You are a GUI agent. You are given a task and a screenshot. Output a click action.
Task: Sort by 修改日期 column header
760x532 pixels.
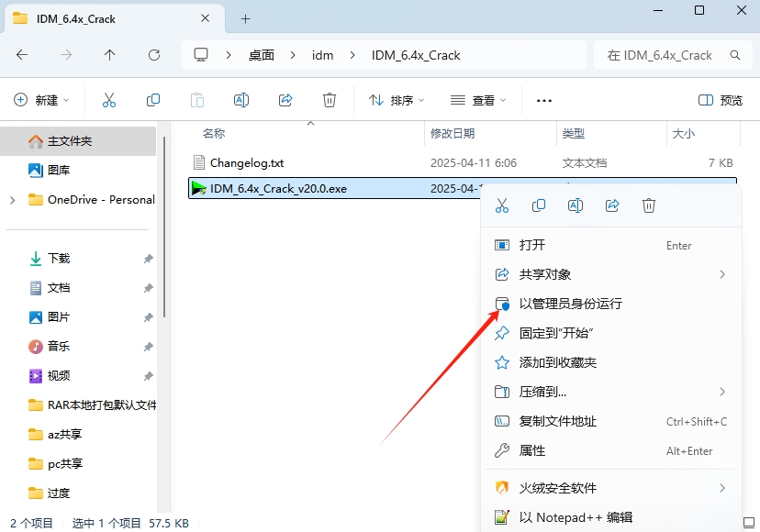[453, 133]
